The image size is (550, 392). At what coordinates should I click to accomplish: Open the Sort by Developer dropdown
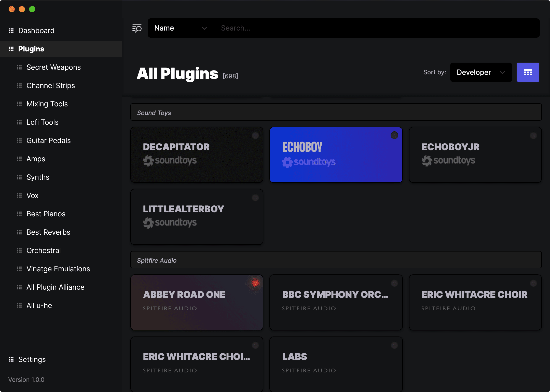[481, 73]
